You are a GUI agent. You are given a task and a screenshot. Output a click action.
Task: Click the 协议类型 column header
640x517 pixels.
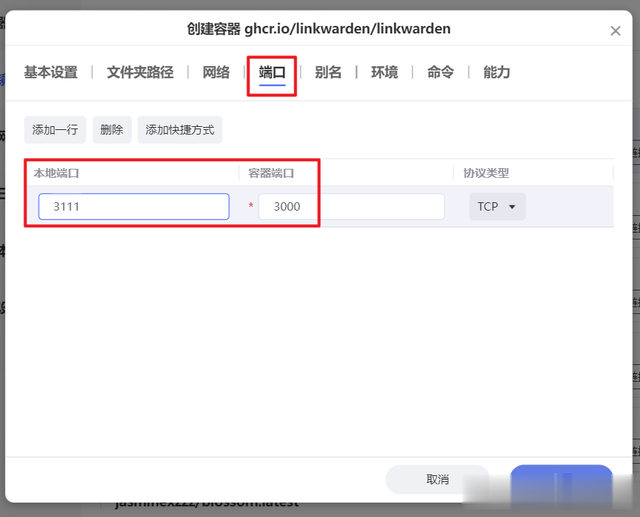coord(486,173)
